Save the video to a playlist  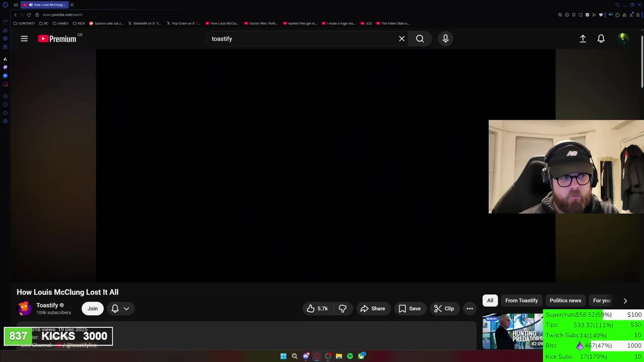coord(410,309)
